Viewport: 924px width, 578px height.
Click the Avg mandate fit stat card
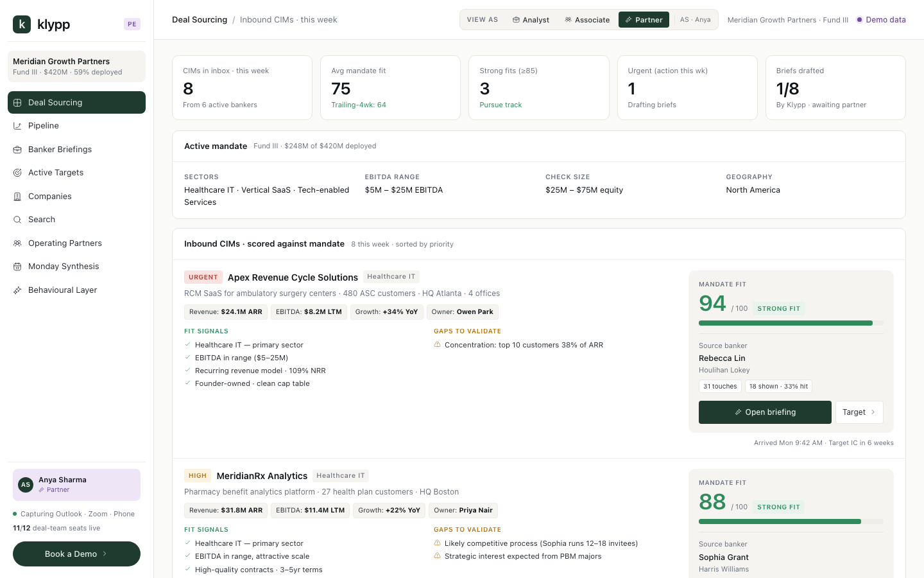pyautogui.click(x=390, y=87)
